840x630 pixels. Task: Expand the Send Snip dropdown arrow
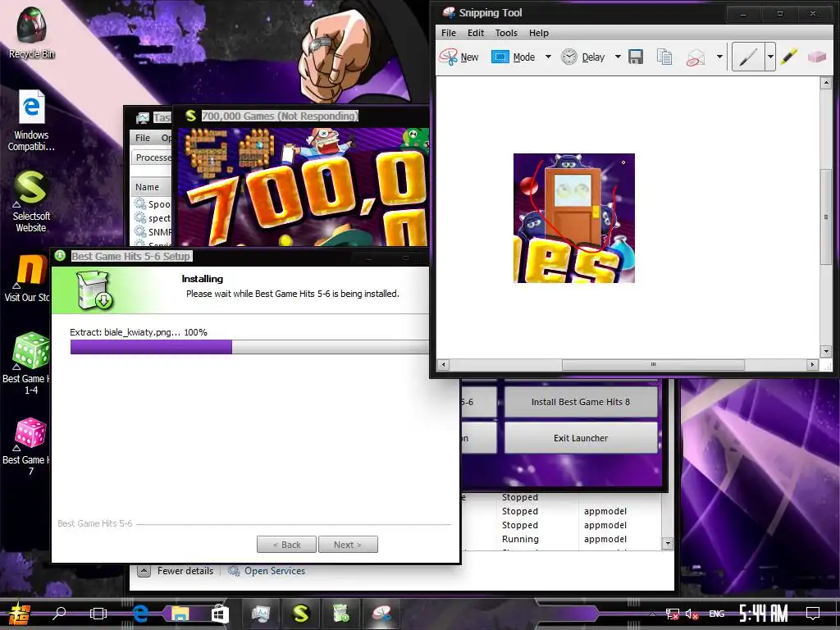(719, 57)
